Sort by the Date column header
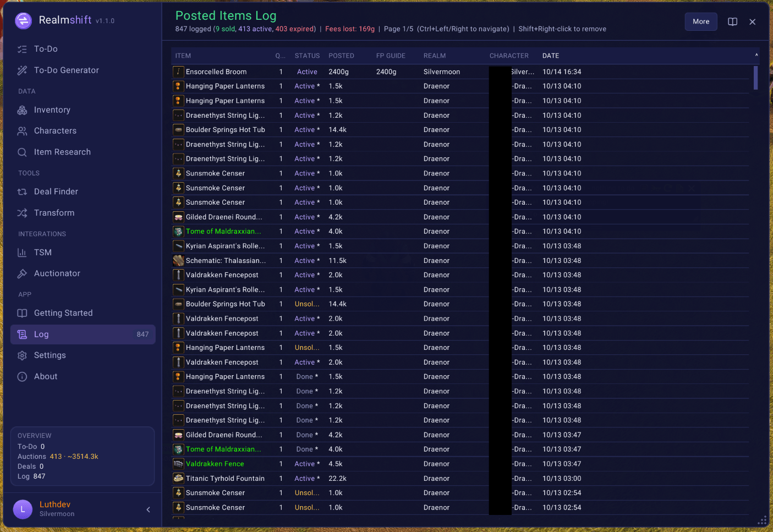773x532 pixels. coord(551,56)
